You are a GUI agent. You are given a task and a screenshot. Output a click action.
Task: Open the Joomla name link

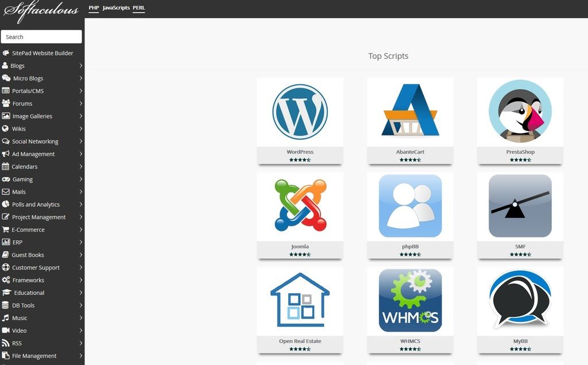click(x=300, y=247)
